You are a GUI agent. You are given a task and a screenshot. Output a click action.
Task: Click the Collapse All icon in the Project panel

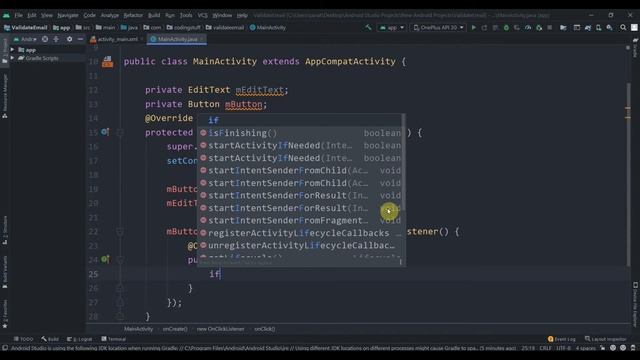click(56, 39)
